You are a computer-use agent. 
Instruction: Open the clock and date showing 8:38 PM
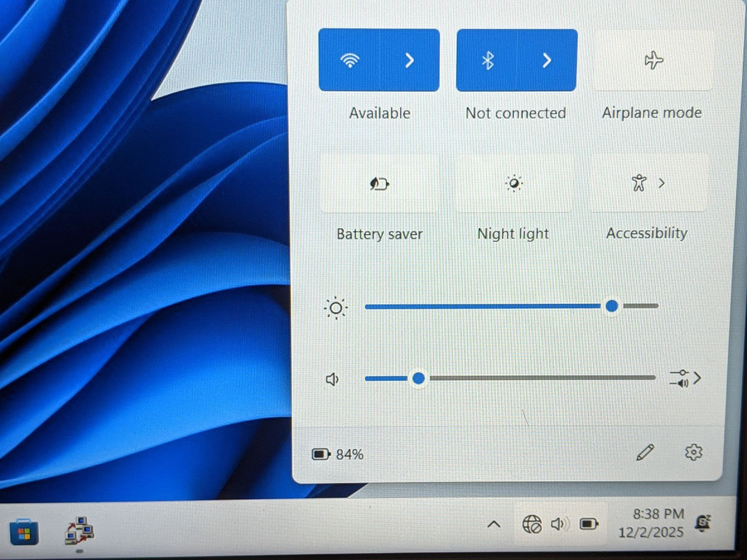pyautogui.click(x=651, y=523)
